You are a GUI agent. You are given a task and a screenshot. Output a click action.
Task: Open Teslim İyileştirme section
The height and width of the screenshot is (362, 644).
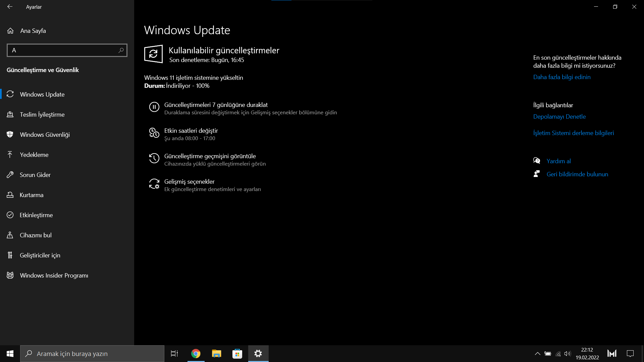pyautogui.click(x=67, y=115)
